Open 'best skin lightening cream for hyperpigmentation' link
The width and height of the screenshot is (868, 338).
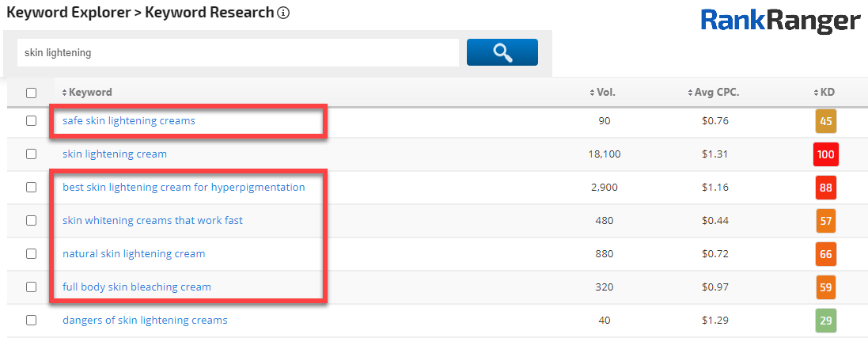click(184, 188)
